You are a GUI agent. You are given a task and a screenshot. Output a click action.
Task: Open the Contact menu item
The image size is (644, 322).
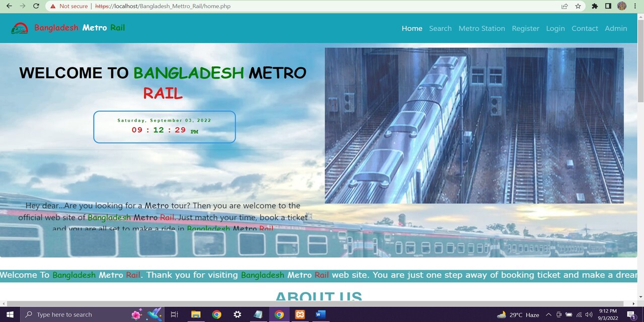(x=585, y=28)
